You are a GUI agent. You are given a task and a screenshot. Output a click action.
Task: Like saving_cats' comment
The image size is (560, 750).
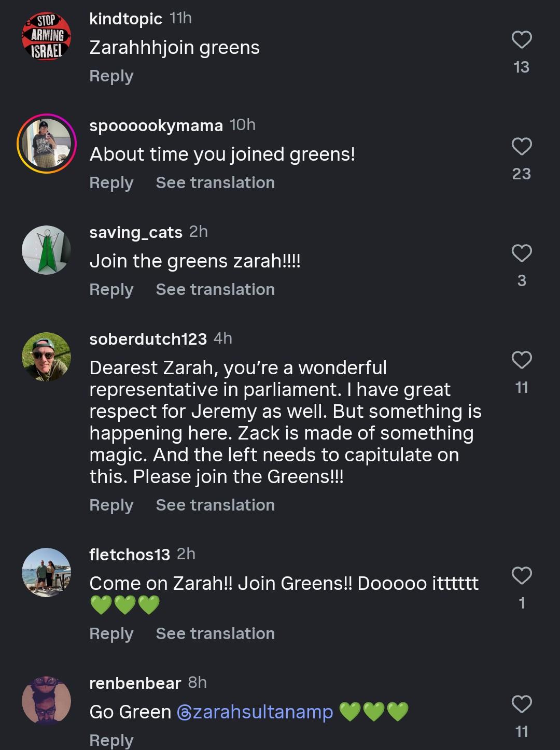click(521, 253)
